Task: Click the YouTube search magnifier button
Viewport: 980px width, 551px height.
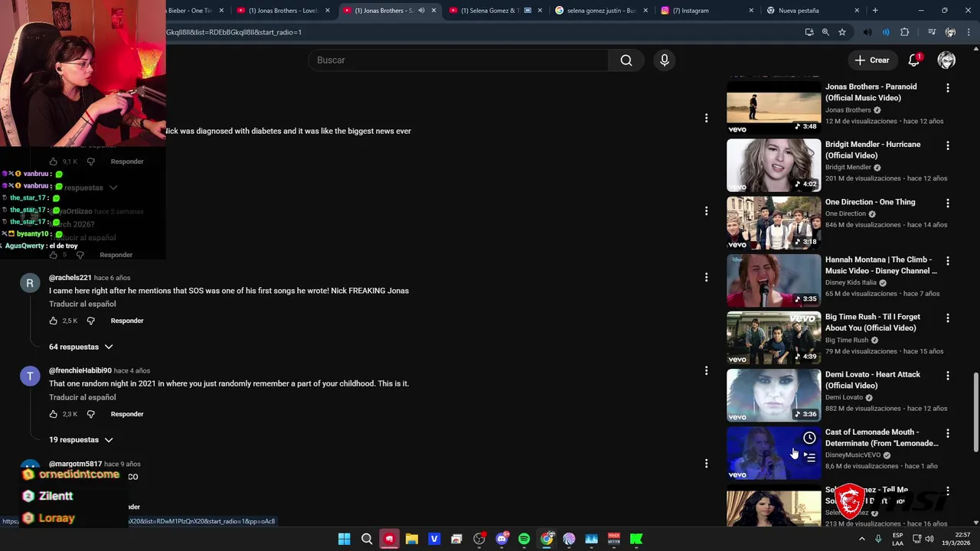Action: (626, 60)
